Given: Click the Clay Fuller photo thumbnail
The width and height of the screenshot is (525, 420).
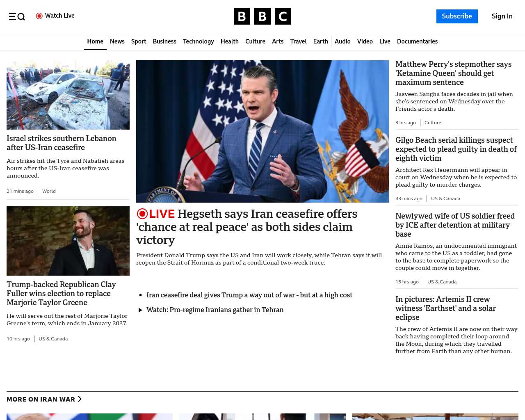Looking at the screenshot, I should point(68,241).
